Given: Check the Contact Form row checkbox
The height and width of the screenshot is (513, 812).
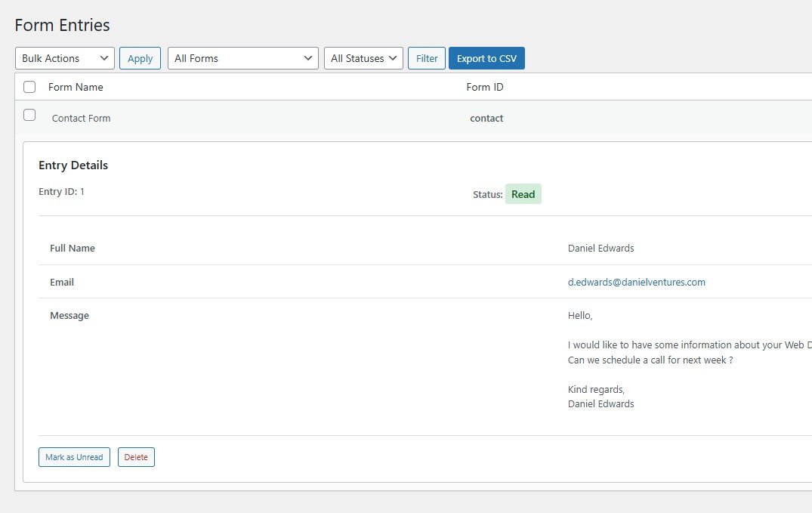Looking at the screenshot, I should pos(29,116).
